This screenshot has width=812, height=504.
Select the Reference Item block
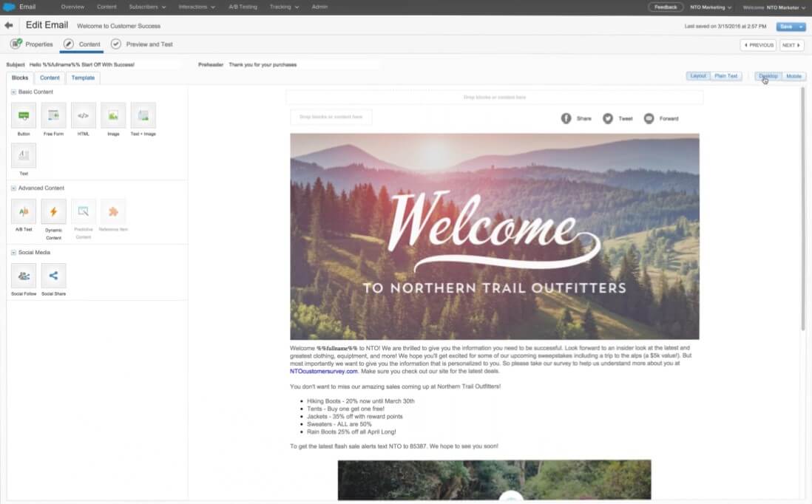pos(113,211)
